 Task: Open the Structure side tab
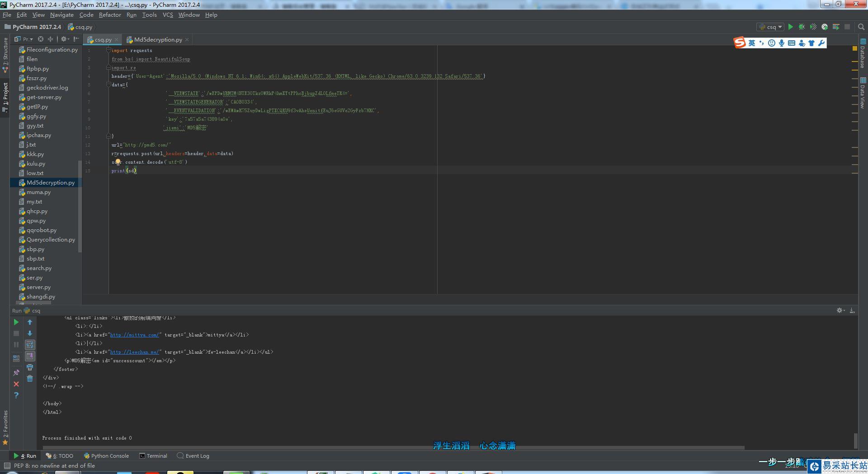[x=5, y=54]
